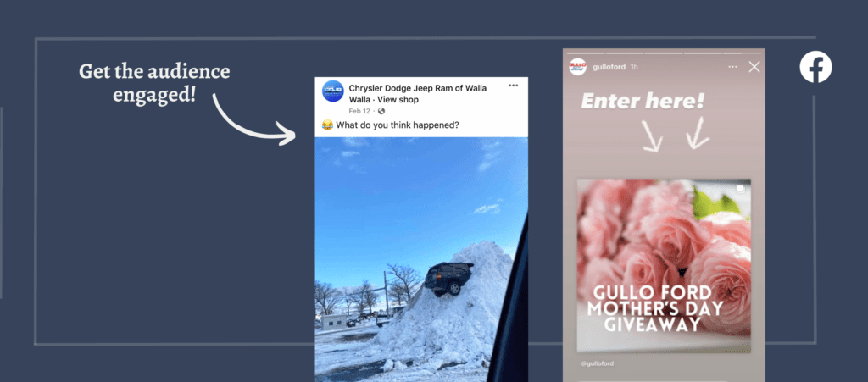
Task: Click the multi-photo icon on giveaway image
Action: click(741, 190)
